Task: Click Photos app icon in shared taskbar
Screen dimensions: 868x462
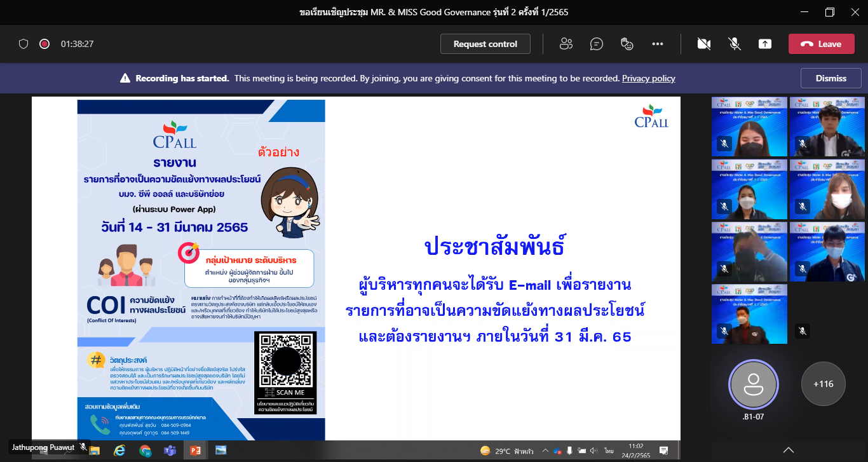Action: (221, 451)
